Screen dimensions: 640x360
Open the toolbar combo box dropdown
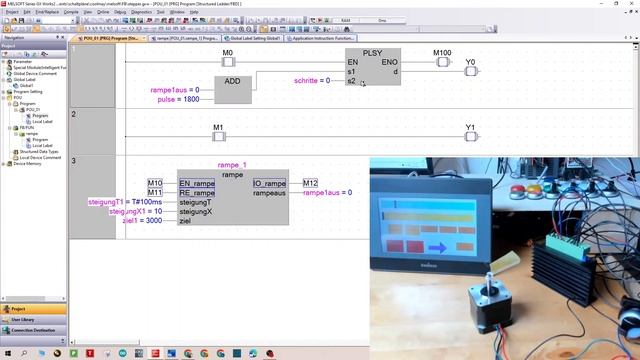pos(73,20)
